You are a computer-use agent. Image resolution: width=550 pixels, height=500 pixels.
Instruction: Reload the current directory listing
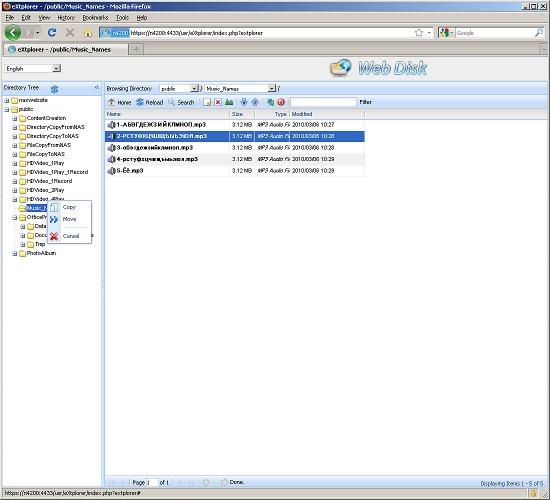(x=150, y=102)
